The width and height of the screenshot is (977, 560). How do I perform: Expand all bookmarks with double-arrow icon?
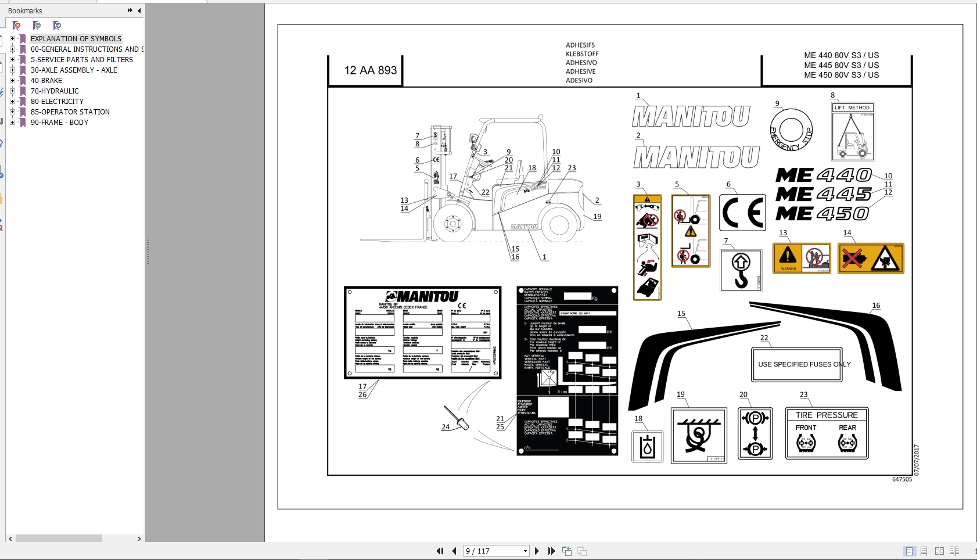click(130, 10)
